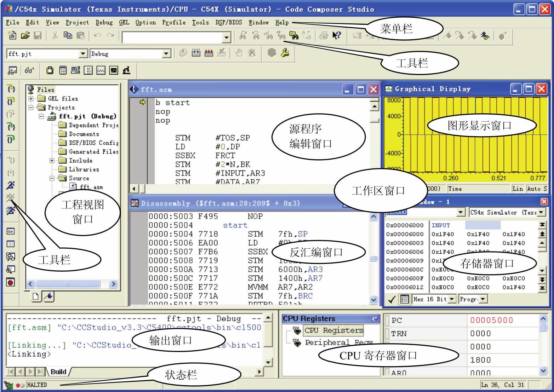Select the Libraries folder in the project tree

click(x=84, y=169)
